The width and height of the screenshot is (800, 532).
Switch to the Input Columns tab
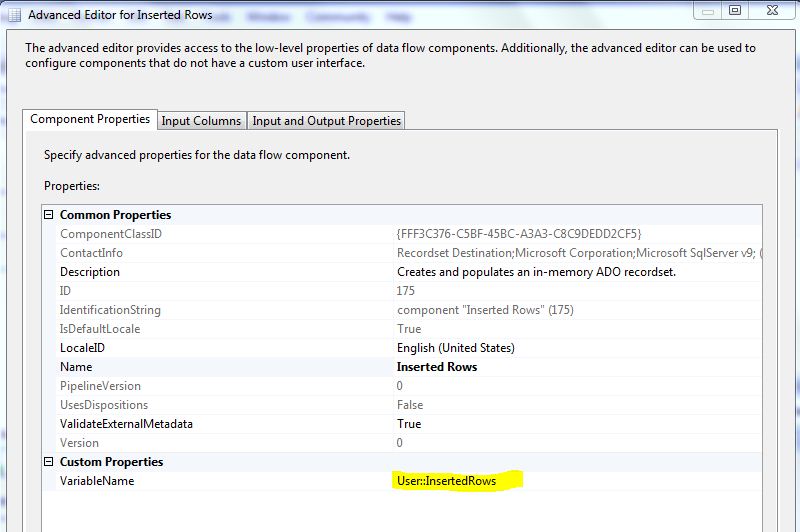(x=201, y=121)
